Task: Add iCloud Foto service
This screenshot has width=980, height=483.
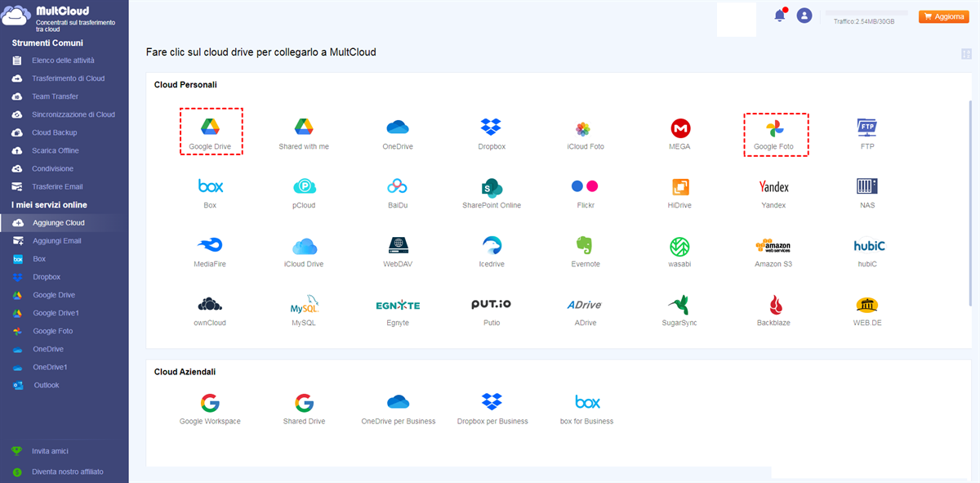Action: (x=583, y=128)
